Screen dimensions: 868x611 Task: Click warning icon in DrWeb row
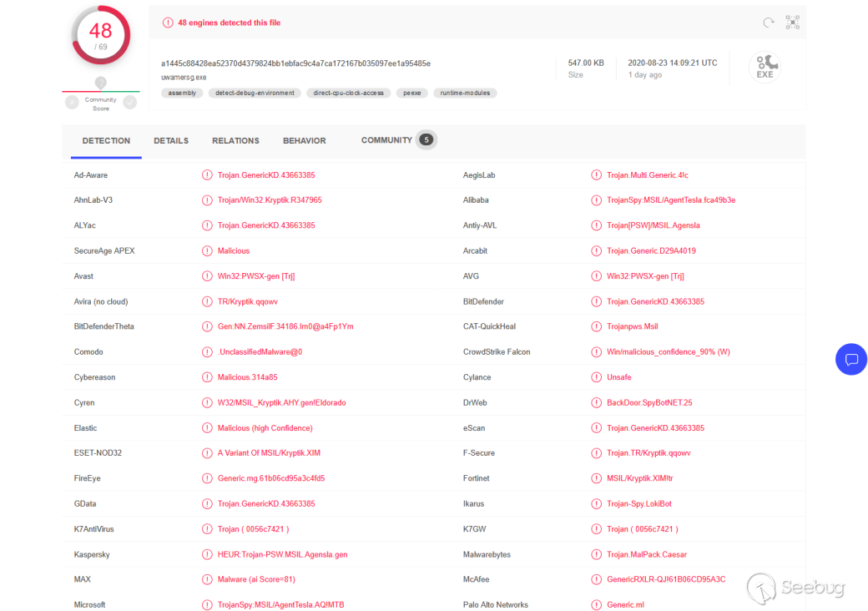[596, 403]
